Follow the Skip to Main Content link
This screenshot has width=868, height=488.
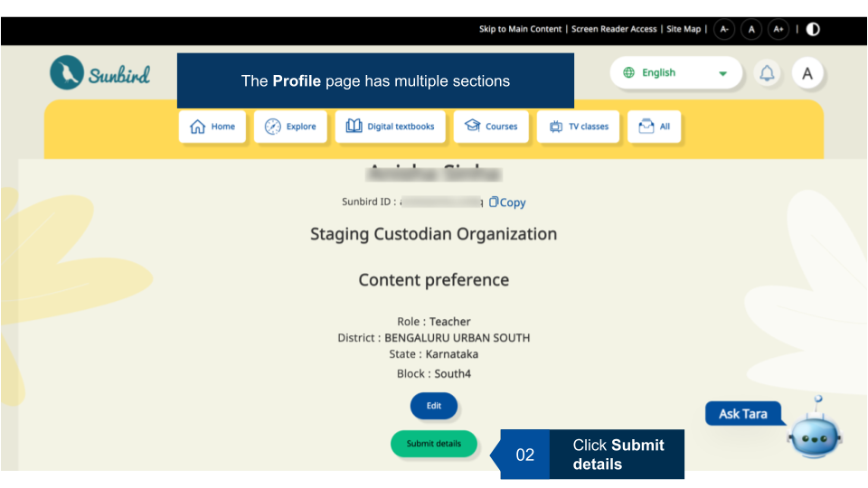tap(520, 29)
